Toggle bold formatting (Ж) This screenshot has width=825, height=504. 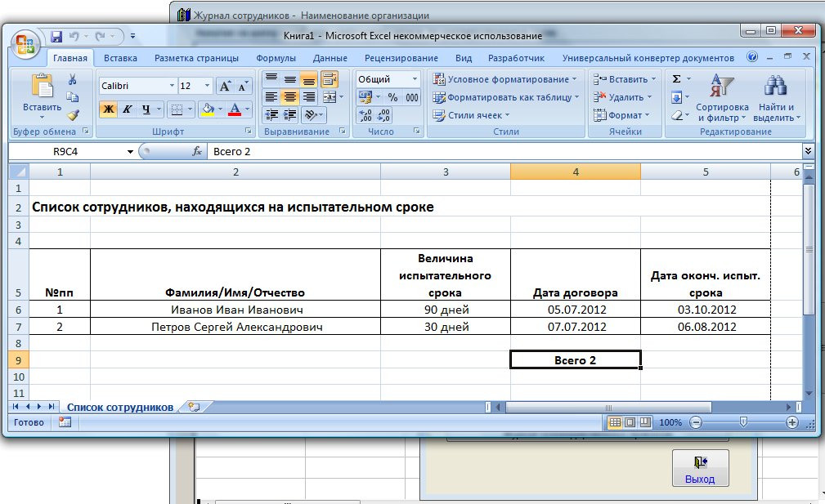108,109
